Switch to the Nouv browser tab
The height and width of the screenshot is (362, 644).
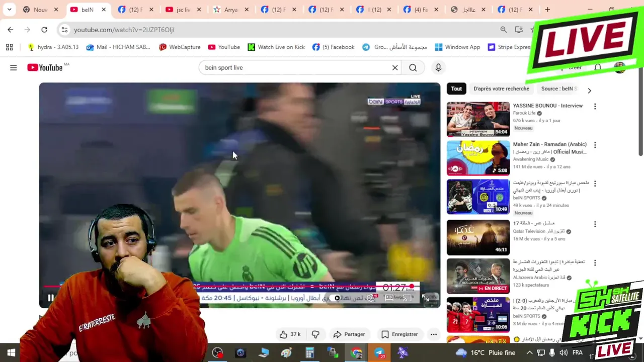pyautogui.click(x=40, y=10)
